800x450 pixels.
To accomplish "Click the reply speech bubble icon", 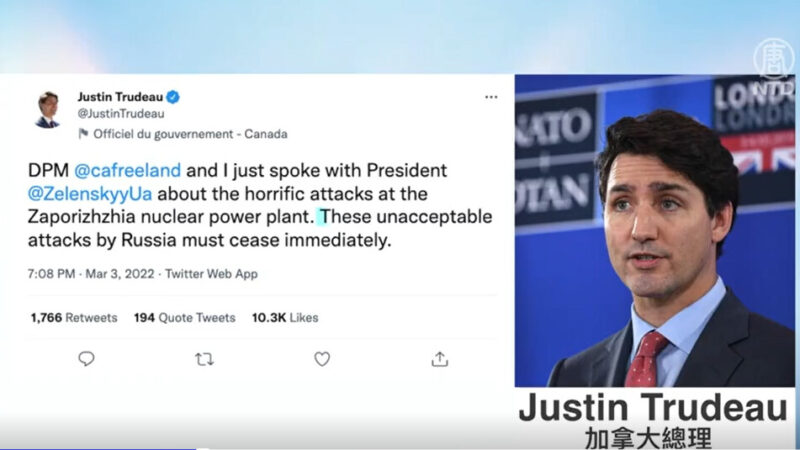I will (x=86, y=359).
